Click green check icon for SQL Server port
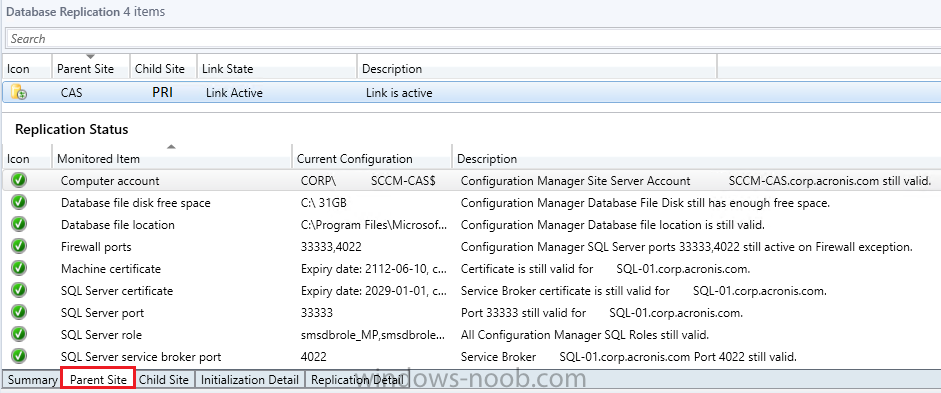 (x=19, y=312)
